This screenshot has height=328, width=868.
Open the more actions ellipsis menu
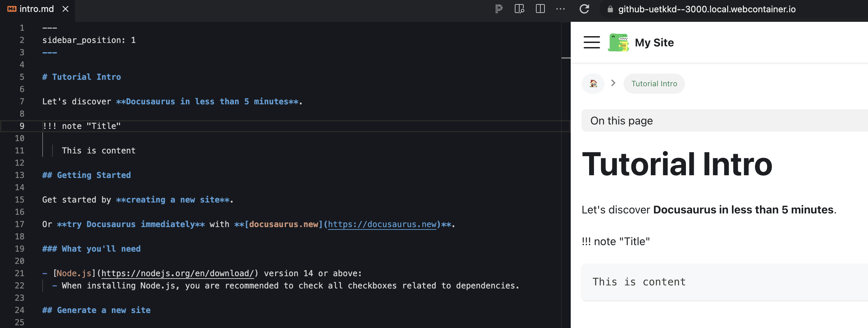pyautogui.click(x=560, y=9)
